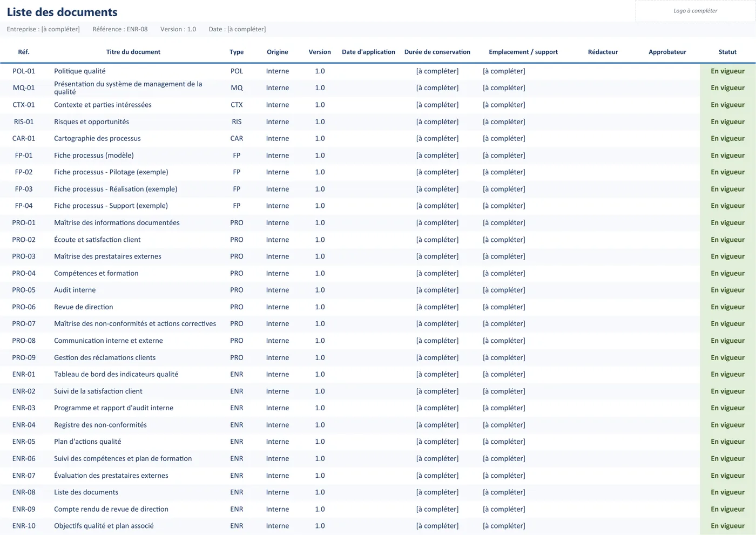This screenshot has height=535, width=756.
Task: Click 'Plan d'actions qualité' title
Action: pyautogui.click(x=87, y=442)
